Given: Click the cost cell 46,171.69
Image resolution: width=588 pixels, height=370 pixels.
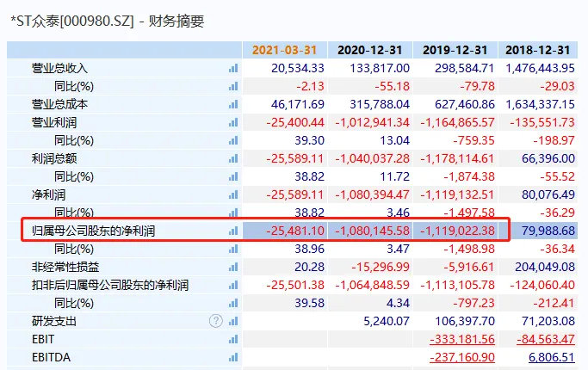Looking at the screenshot, I should tap(298, 104).
